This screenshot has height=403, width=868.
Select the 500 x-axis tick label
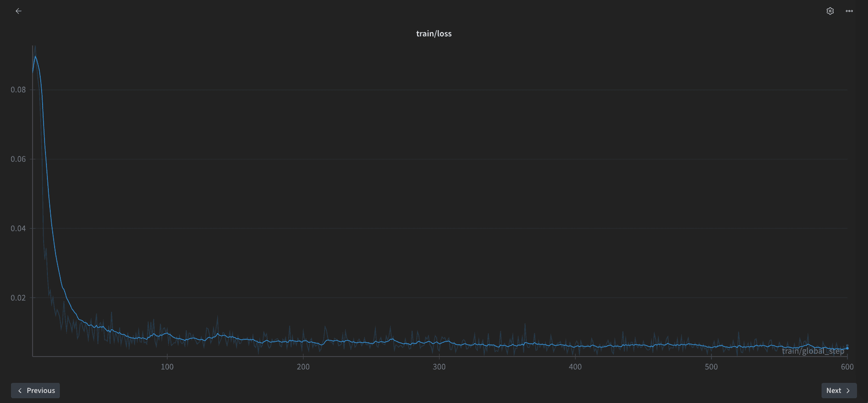click(711, 367)
